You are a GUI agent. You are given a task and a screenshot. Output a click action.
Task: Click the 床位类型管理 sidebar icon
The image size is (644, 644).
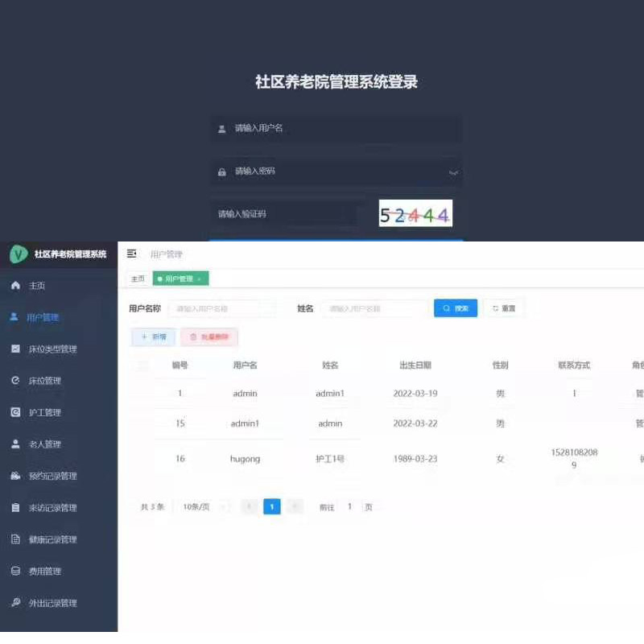[15, 349]
